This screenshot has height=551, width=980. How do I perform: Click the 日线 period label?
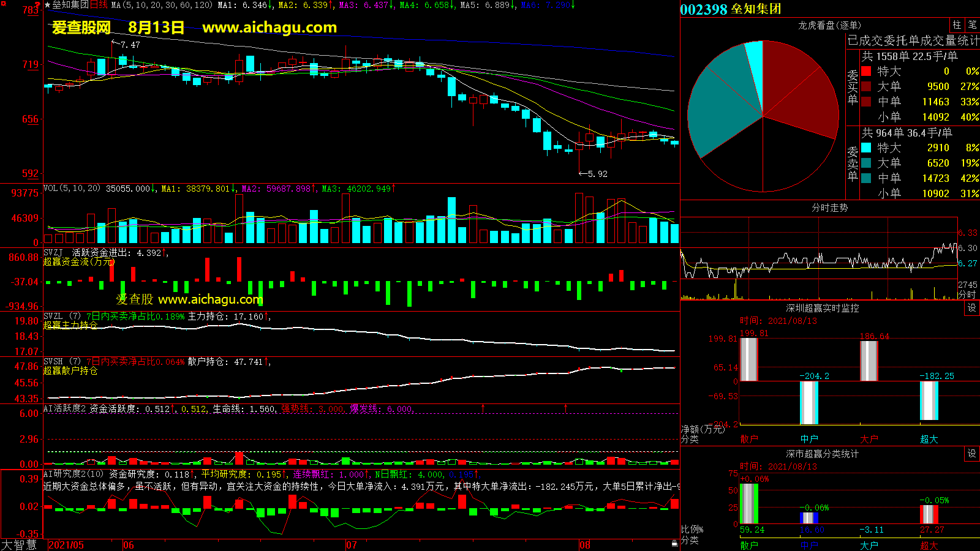(99, 5)
